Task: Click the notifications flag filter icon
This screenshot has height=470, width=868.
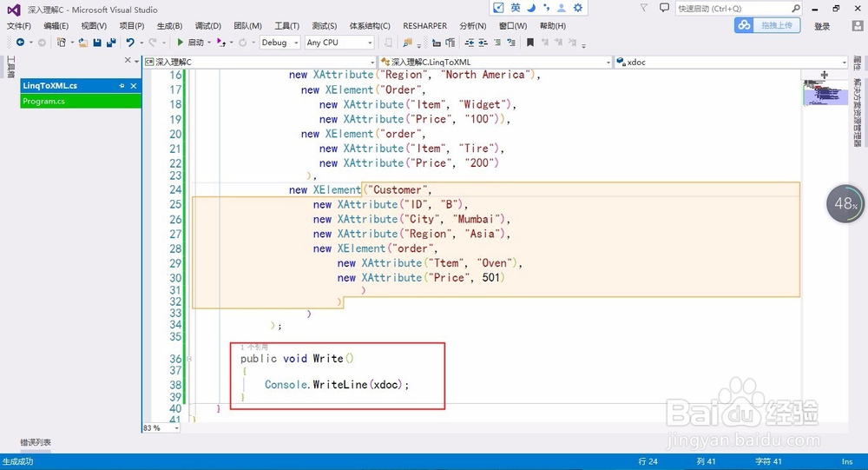Action: click(x=643, y=8)
